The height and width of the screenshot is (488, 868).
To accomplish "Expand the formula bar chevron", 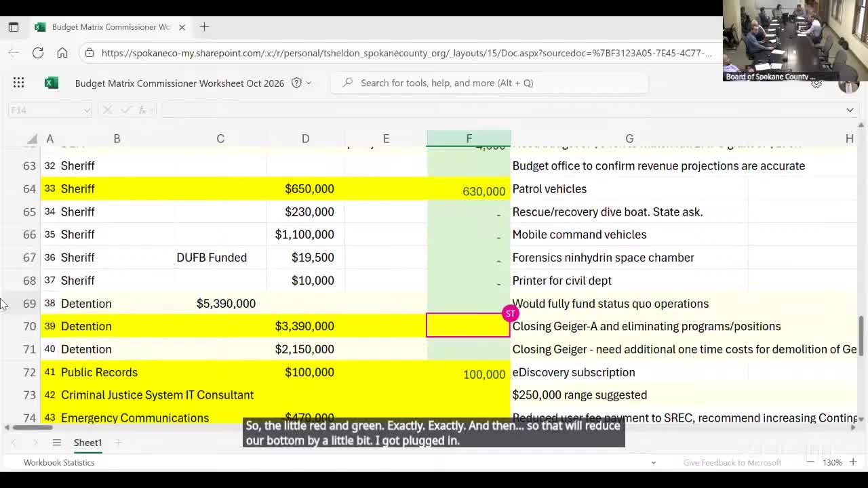I will point(850,110).
